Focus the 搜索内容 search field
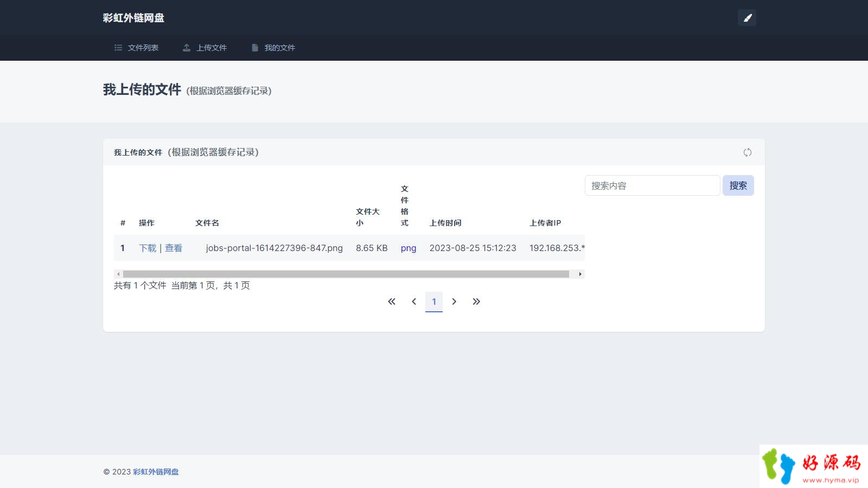Viewport: 868px width, 488px height. tap(652, 185)
